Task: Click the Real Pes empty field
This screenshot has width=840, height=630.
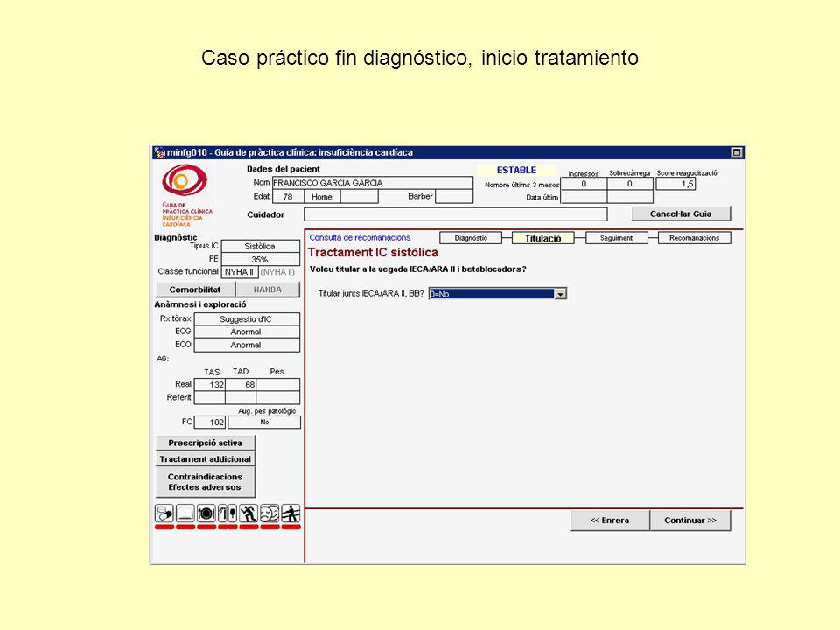Action: coord(277,385)
